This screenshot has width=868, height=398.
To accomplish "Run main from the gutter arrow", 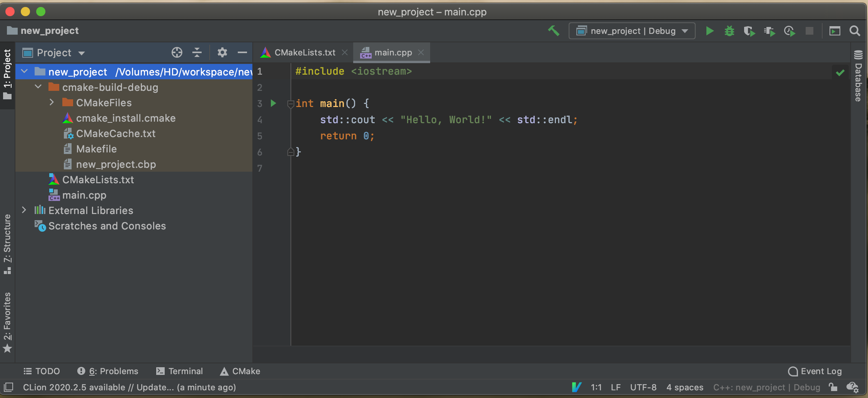I will click(273, 103).
